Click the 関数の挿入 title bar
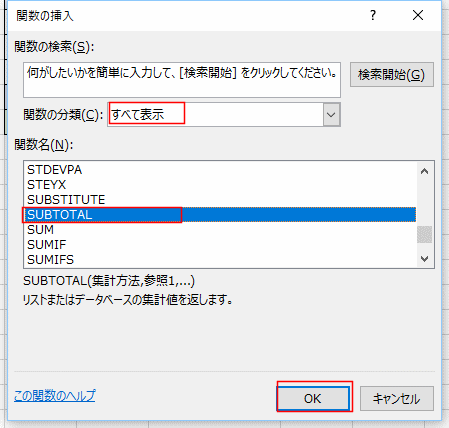 click(187, 15)
